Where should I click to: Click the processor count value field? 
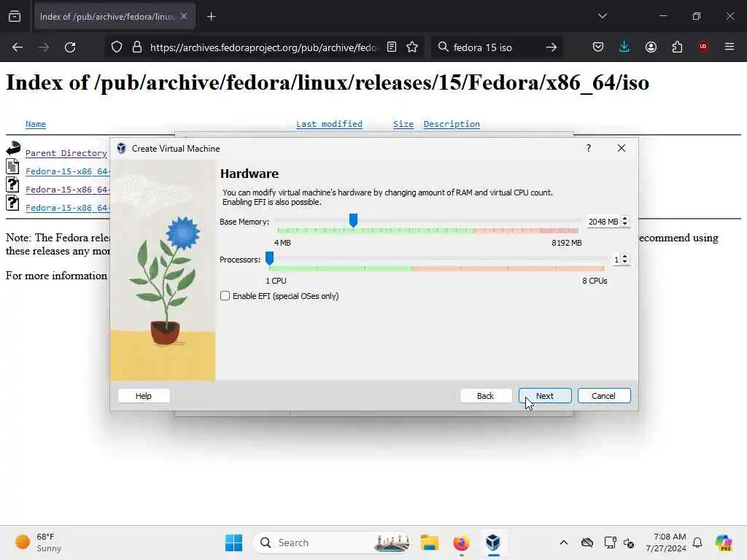(616, 260)
